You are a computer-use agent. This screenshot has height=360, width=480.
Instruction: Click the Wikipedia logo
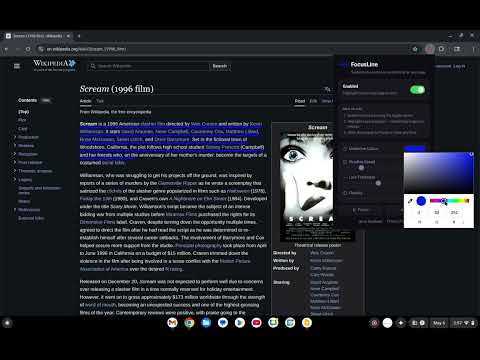[55, 65]
